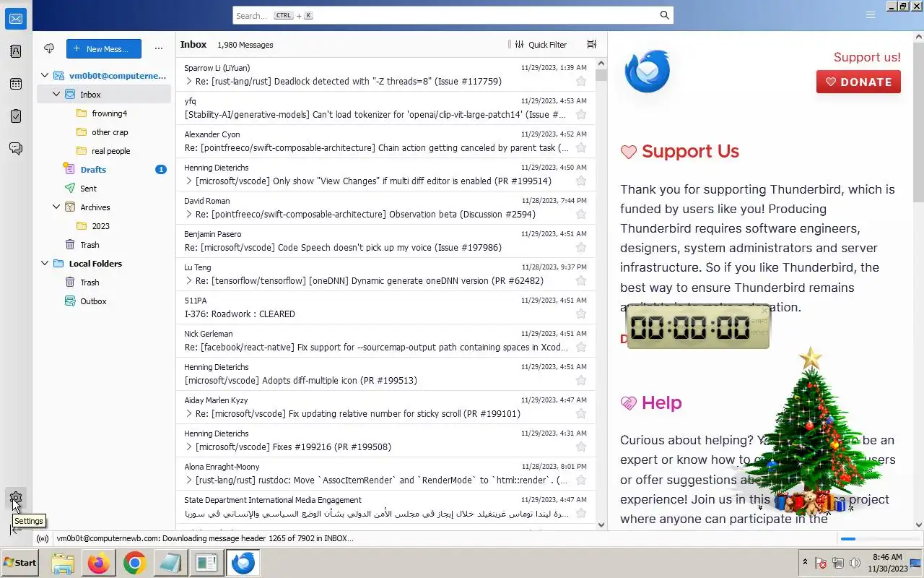Star the Alexander Cyon message
Viewport: 924px width, 578px height.
pos(581,147)
